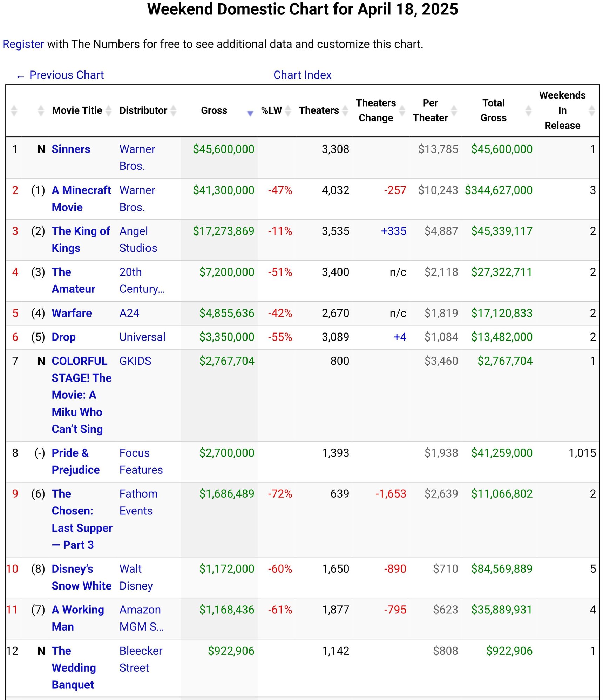Open Pride & Prejudice movie page

(76, 462)
